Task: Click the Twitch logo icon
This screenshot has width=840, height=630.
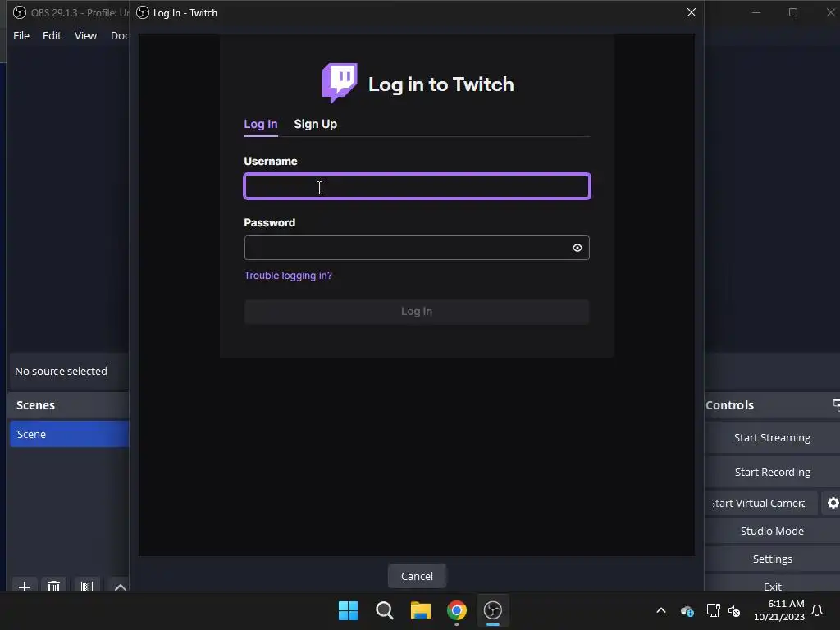Action: pyautogui.click(x=339, y=83)
